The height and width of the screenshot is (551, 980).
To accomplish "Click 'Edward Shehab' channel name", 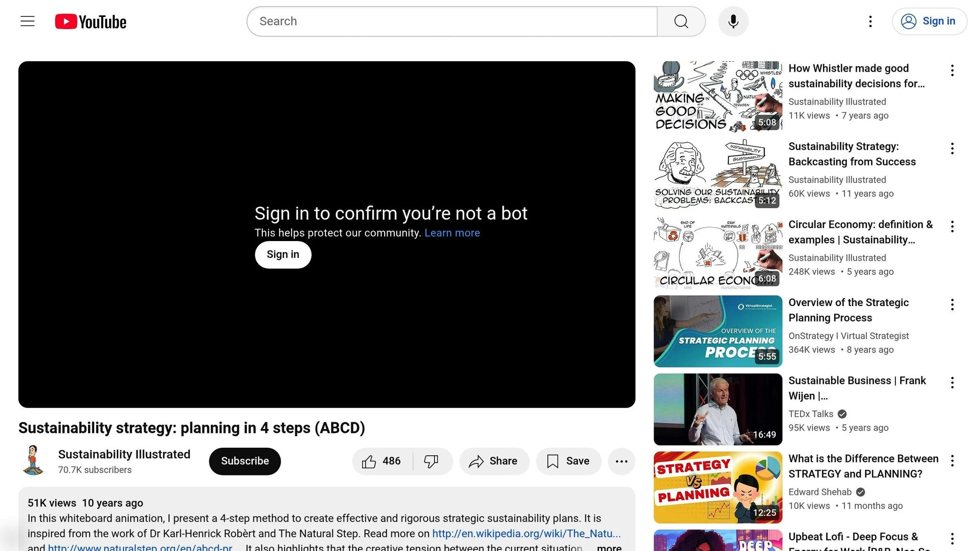I will coord(820,492).
